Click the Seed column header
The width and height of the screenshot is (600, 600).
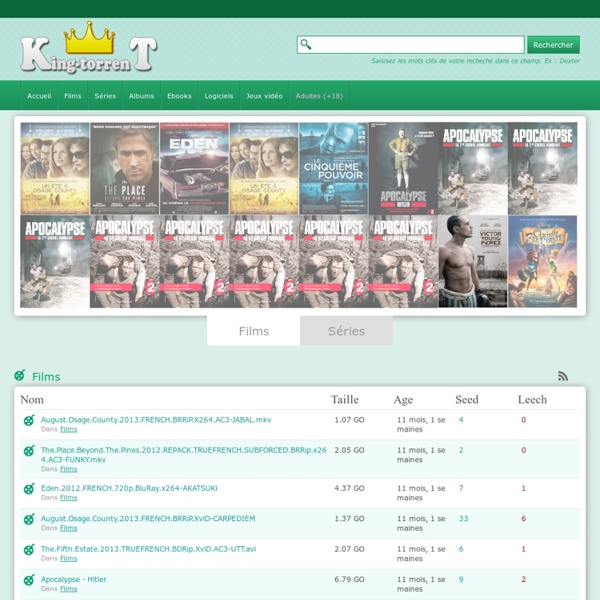467,399
